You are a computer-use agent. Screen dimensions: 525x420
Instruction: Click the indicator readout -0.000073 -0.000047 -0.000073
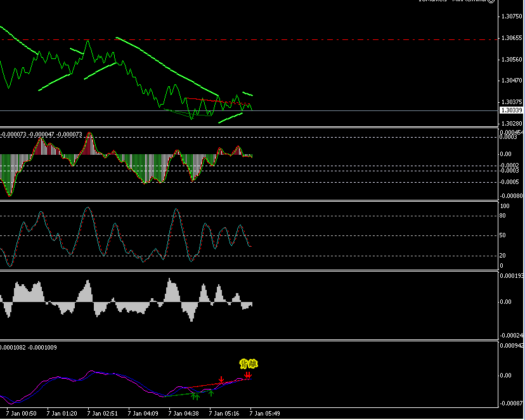41,135
